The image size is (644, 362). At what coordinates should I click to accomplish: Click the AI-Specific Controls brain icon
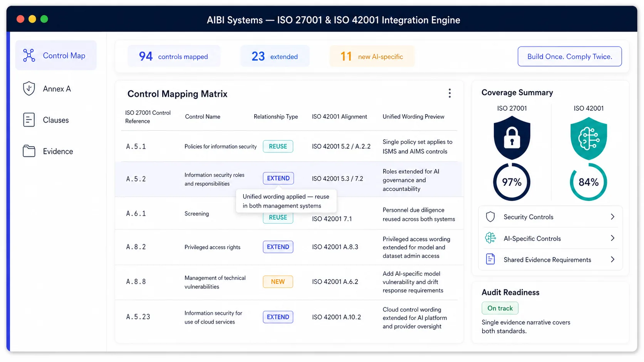coord(490,238)
